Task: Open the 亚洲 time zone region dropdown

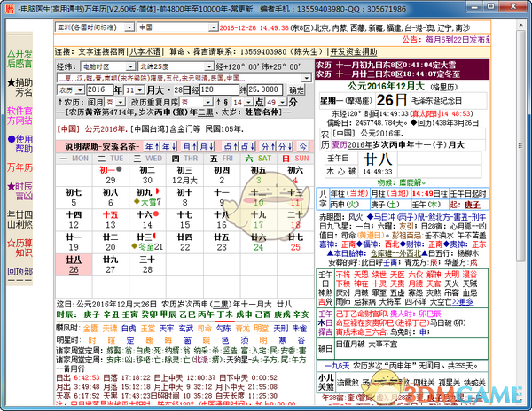Action: [x=129, y=27]
